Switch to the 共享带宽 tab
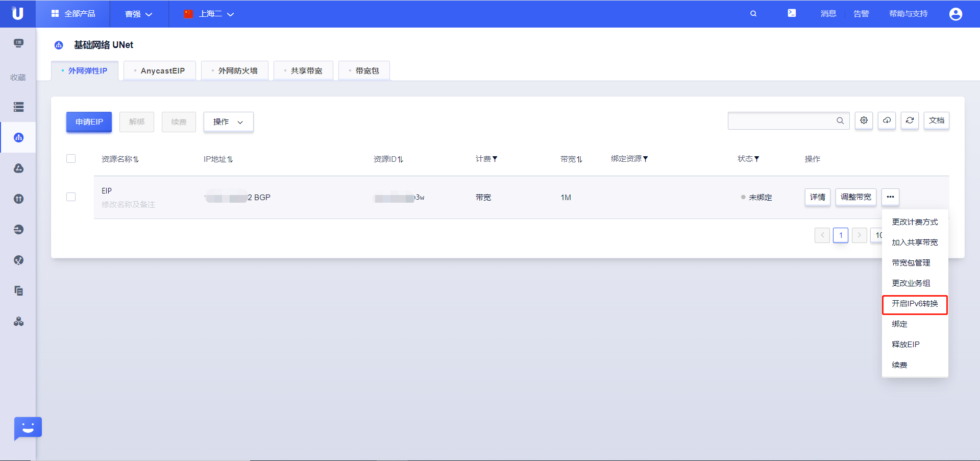The width and height of the screenshot is (980, 461). (x=304, y=71)
